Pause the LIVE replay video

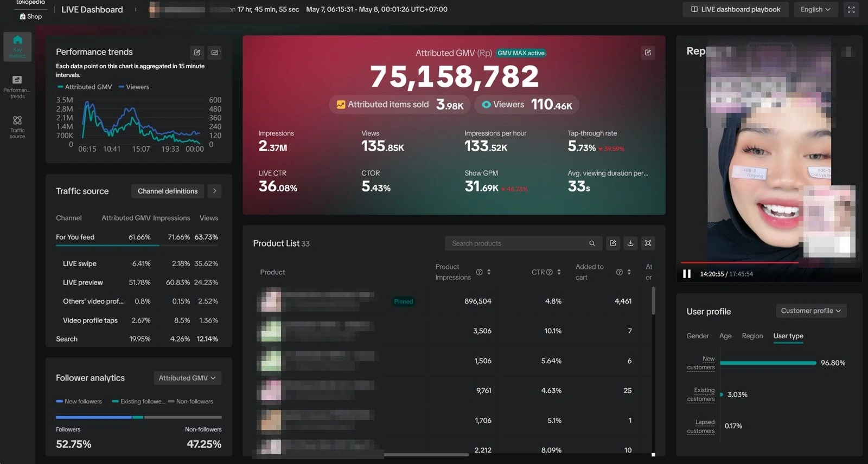click(687, 274)
